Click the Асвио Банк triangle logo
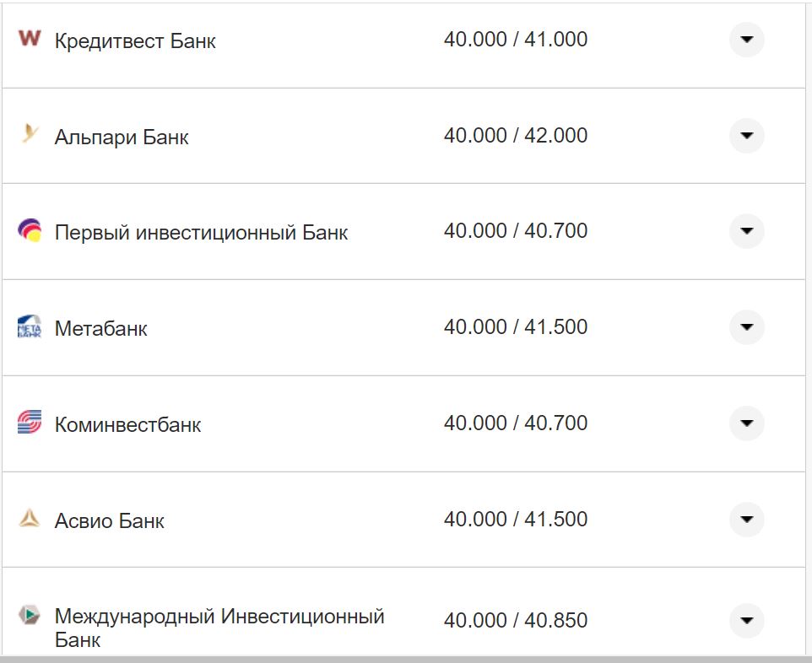 (28, 520)
